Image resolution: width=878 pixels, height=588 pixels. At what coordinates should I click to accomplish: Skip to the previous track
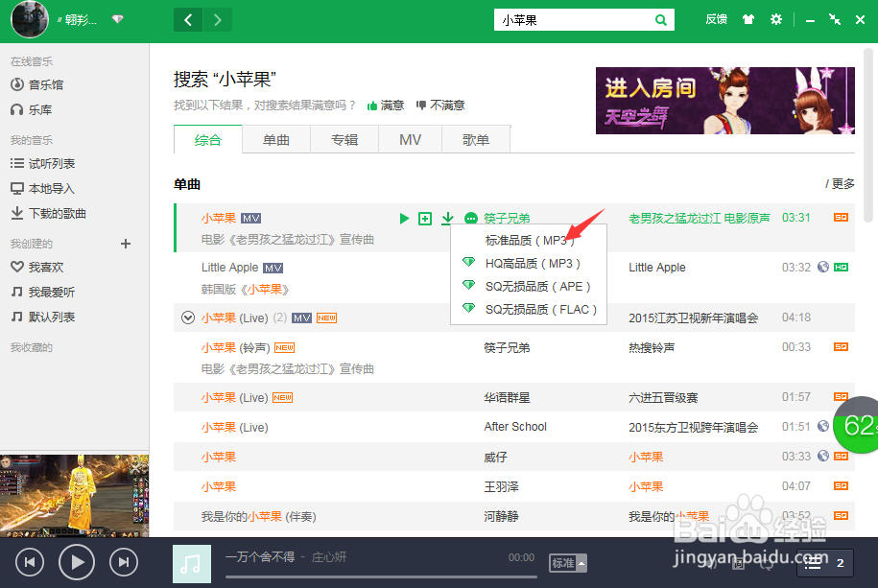click(30, 562)
